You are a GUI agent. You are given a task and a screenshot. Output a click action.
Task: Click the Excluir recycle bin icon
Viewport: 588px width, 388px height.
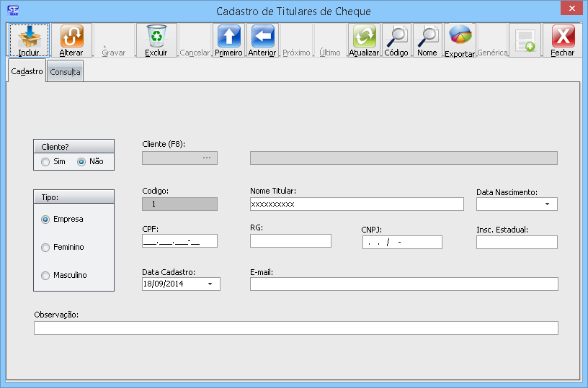tap(156, 37)
